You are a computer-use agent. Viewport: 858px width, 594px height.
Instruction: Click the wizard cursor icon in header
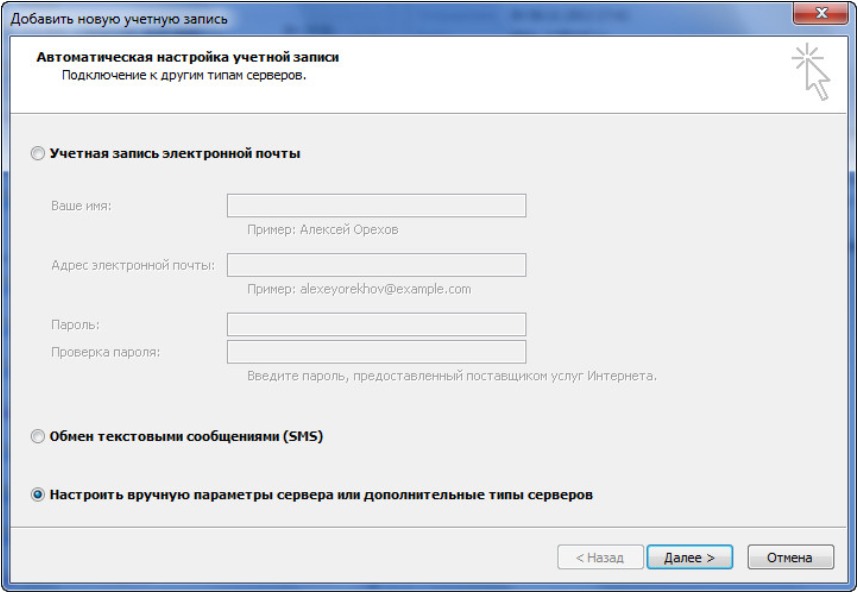coord(811,72)
